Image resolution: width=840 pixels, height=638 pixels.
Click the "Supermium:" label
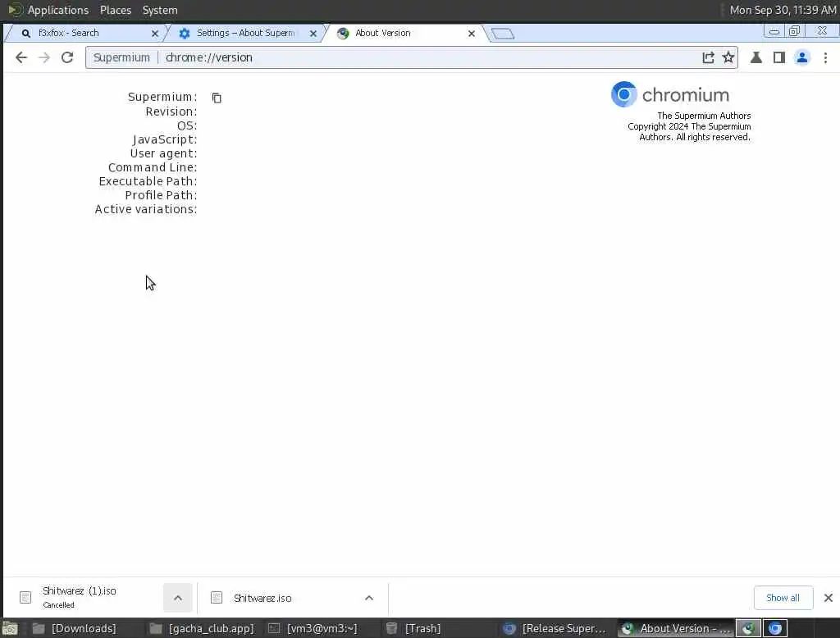click(162, 97)
